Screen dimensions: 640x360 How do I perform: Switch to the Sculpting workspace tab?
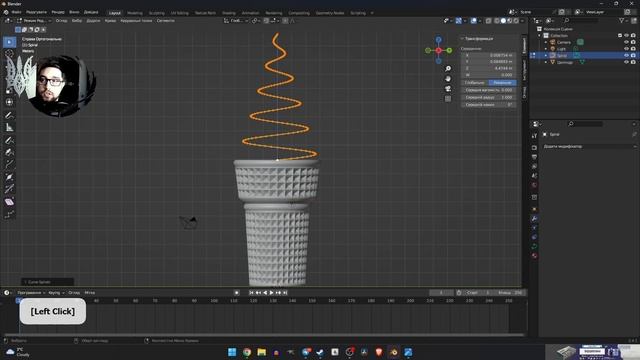157,13
